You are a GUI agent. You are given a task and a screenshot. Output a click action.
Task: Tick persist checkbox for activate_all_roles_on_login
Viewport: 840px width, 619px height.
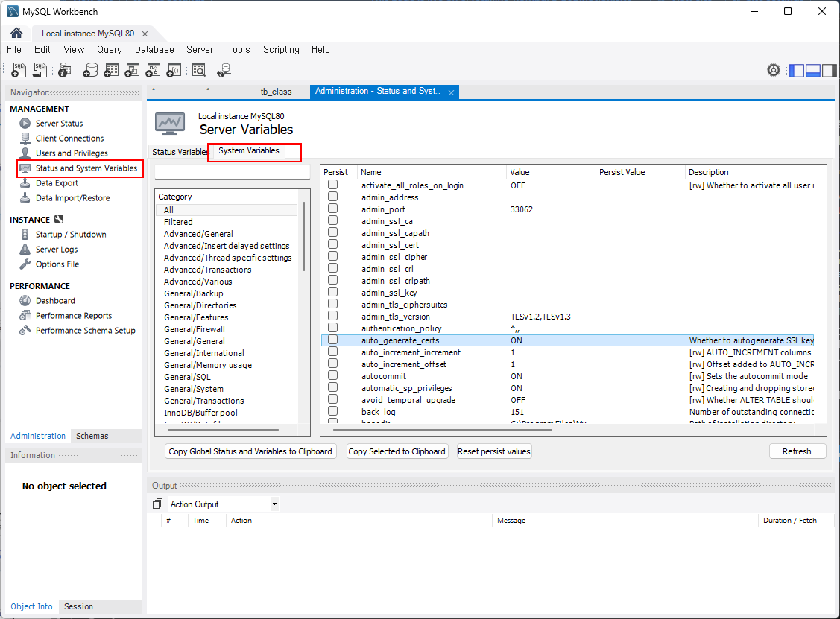[x=332, y=185]
